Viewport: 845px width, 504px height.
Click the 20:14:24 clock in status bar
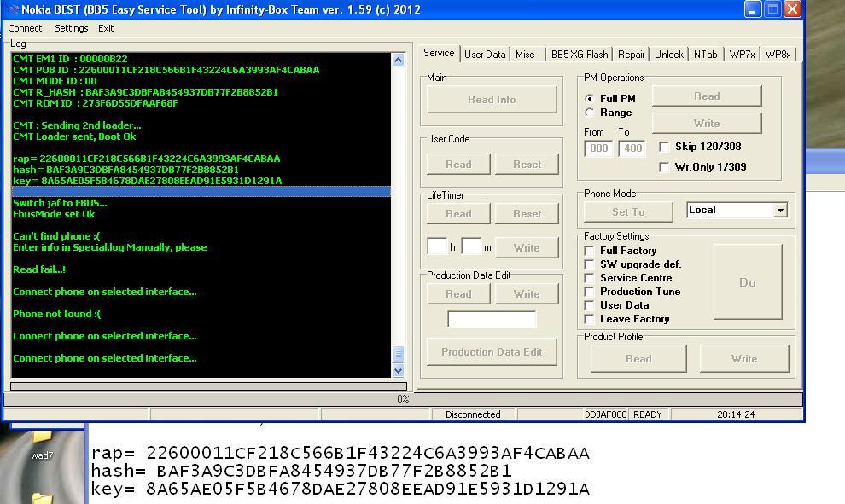[x=736, y=414]
